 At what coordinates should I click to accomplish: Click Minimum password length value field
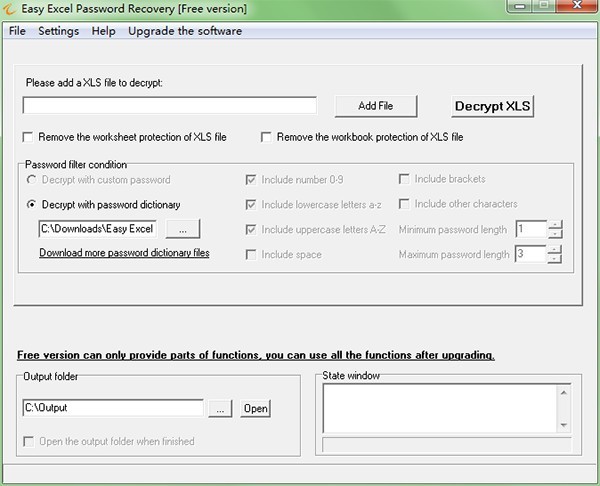532,229
